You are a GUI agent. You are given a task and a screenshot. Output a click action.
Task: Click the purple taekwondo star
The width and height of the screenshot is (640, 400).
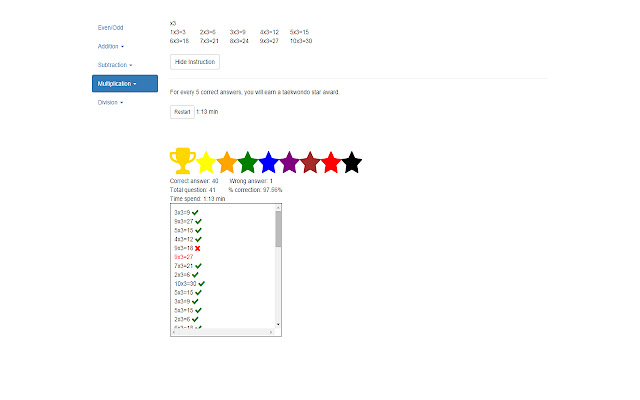289,162
